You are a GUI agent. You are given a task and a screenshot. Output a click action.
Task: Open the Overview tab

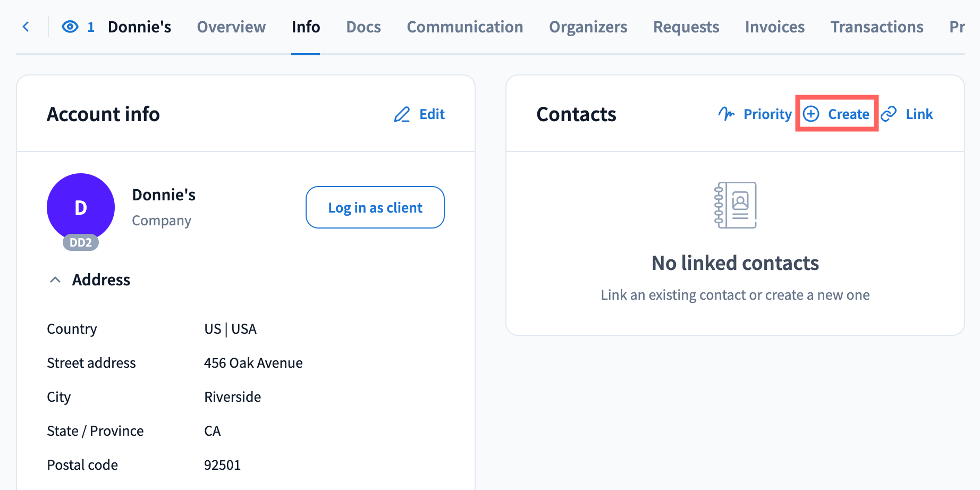tap(231, 27)
